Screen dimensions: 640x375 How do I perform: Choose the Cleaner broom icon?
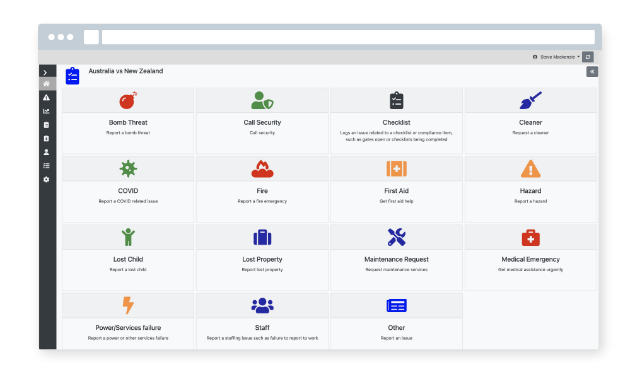tap(530, 100)
